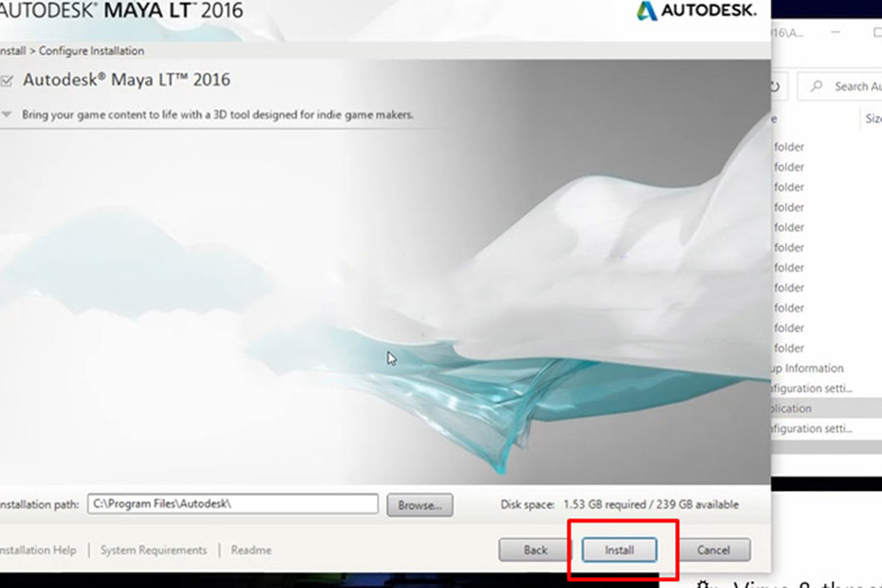This screenshot has height=588, width=882.
Task: Open the Browse... folder picker
Action: (419, 506)
